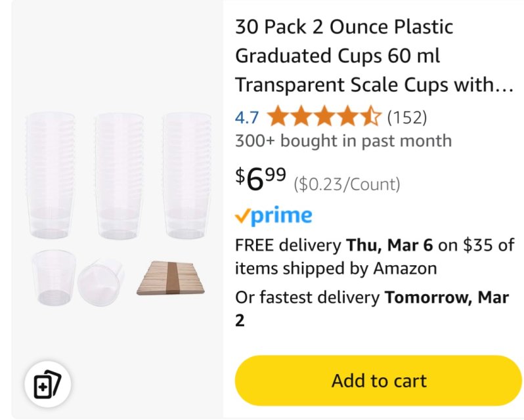Click the wooden stir sticks in image

tap(171, 278)
